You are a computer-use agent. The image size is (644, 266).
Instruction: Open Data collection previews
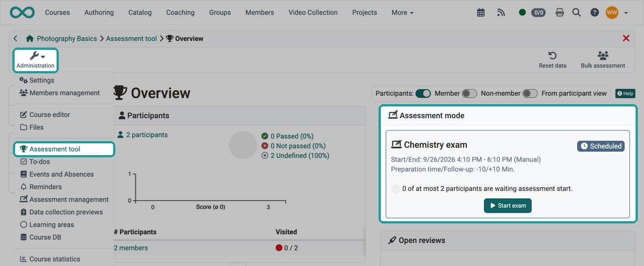click(x=61, y=212)
